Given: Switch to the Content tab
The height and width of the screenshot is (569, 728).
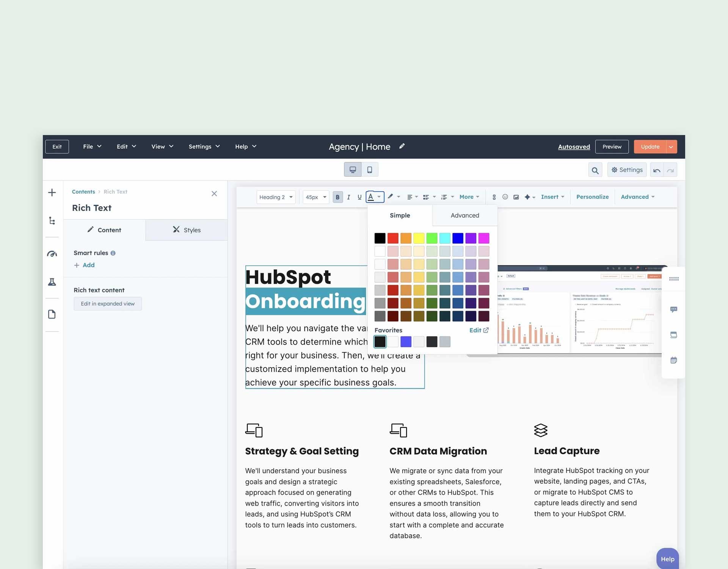Looking at the screenshot, I should click(x=104, y=230).
